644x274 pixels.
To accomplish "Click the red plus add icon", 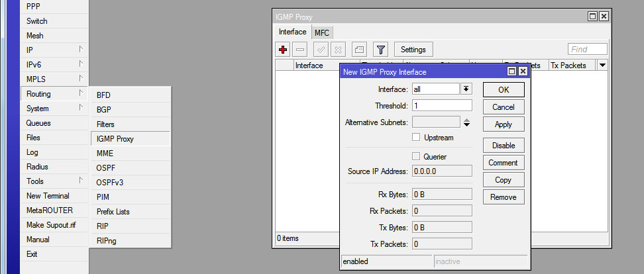I will tap(283, 50).
